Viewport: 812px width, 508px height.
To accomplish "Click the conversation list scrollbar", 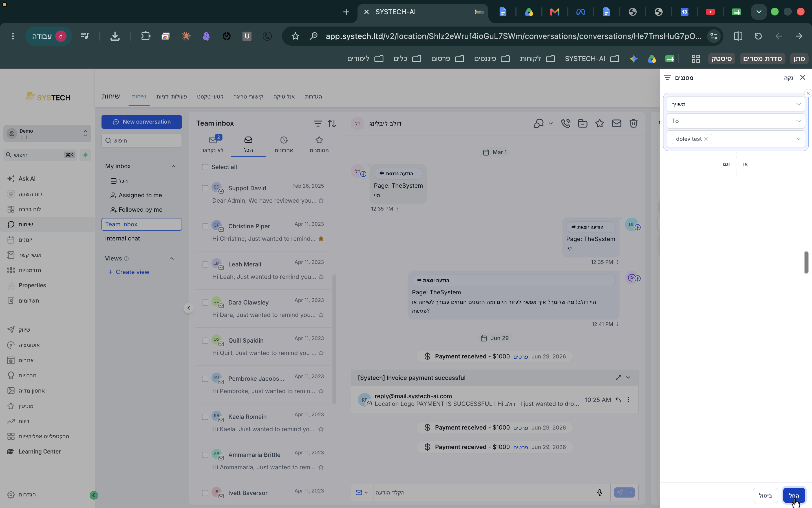I will pyautogui.click(x=334, y=339).
